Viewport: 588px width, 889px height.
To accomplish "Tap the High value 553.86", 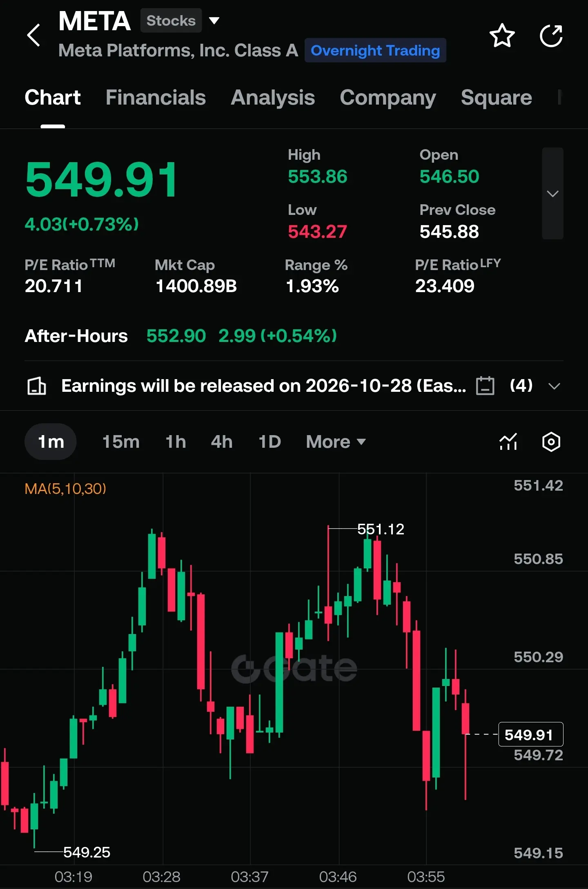I will pos(318,176).
